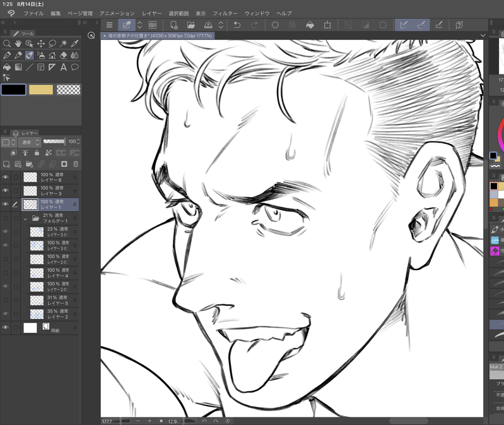Open the layer color palette dropdown
The image size is (504, 425).
tap(9, 142)
